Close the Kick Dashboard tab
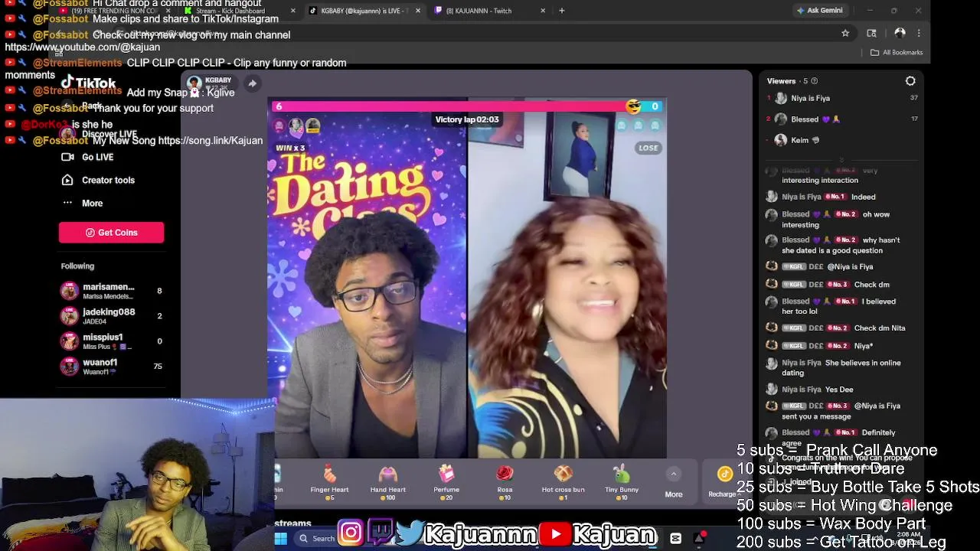Viewport: 980px width, 551px height. pyautogui.click(x=293, y=11)
